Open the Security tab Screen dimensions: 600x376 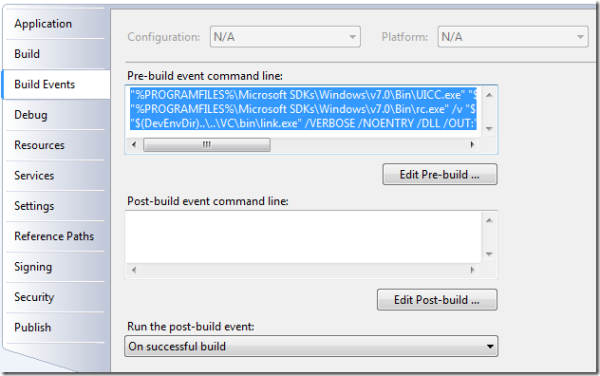coord(55,297)
